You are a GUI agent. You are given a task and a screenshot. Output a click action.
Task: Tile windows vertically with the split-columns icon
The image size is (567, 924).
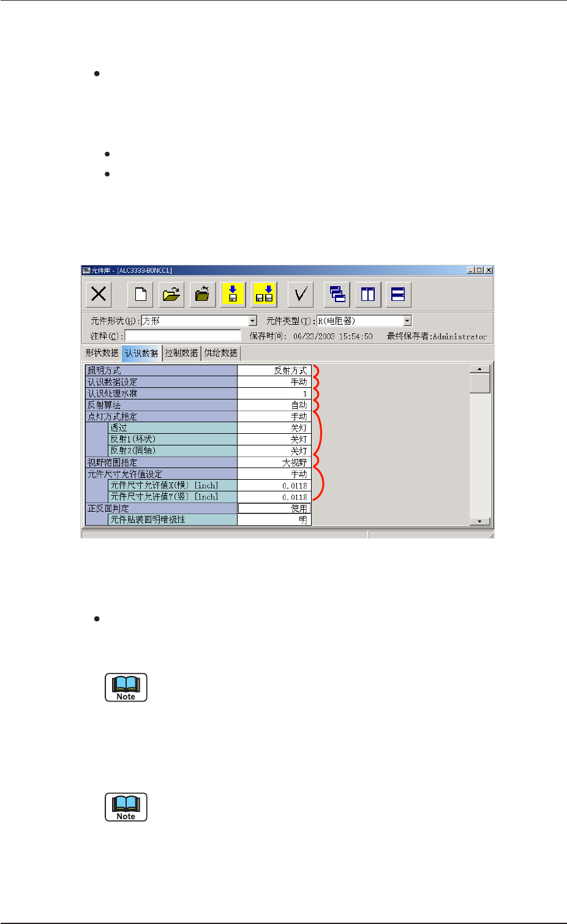pos(368,295)
